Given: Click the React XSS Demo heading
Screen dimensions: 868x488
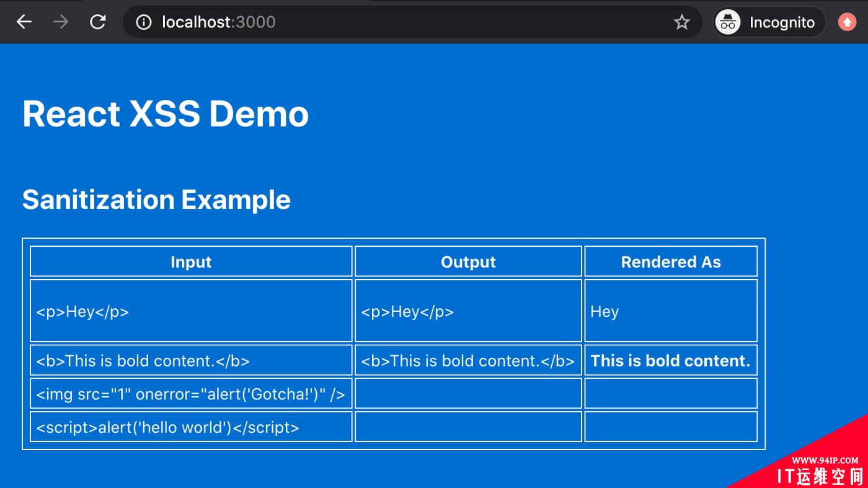Looking at the screenshot, I should click(166, 113).
